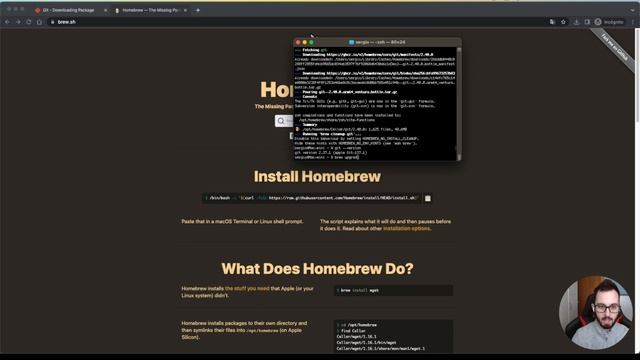Click the brew install wget code block
Screen dimensions: 640x360
[393, 290]
